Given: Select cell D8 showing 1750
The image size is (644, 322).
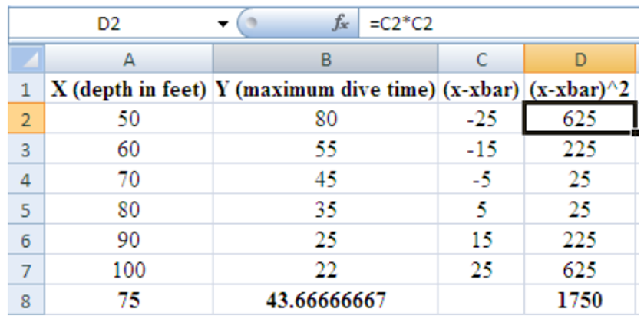Looking at the screenshot, I should pos(580,301).
